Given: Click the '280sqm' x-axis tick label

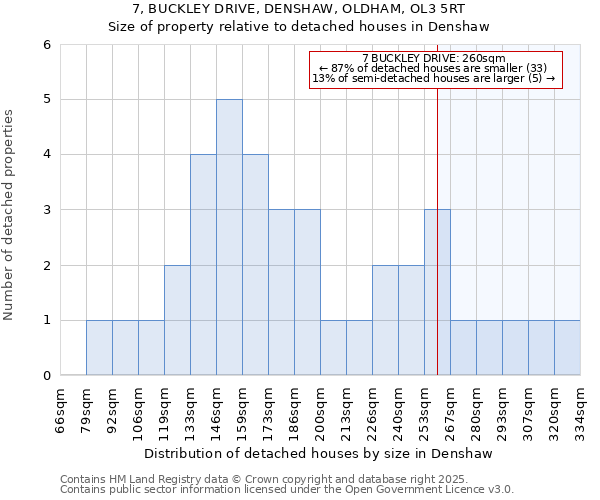Looking at the screenshot, I should tap(476, 414).
